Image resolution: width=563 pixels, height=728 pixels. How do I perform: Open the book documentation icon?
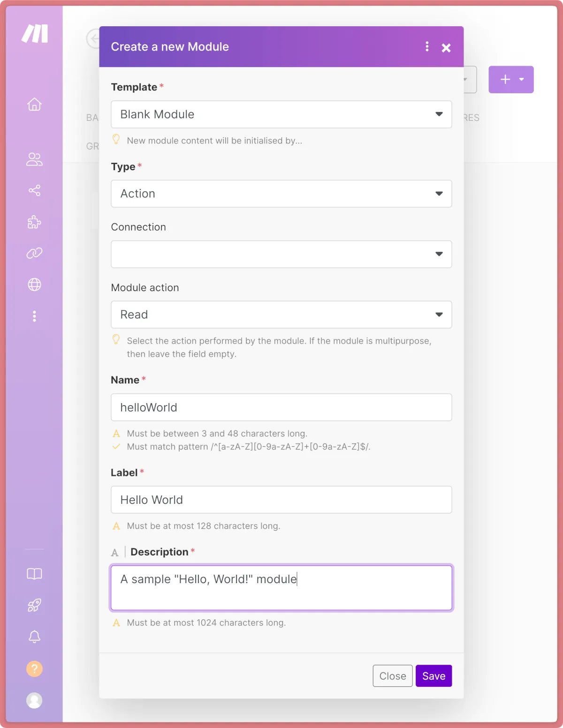[x=34, y=574]
